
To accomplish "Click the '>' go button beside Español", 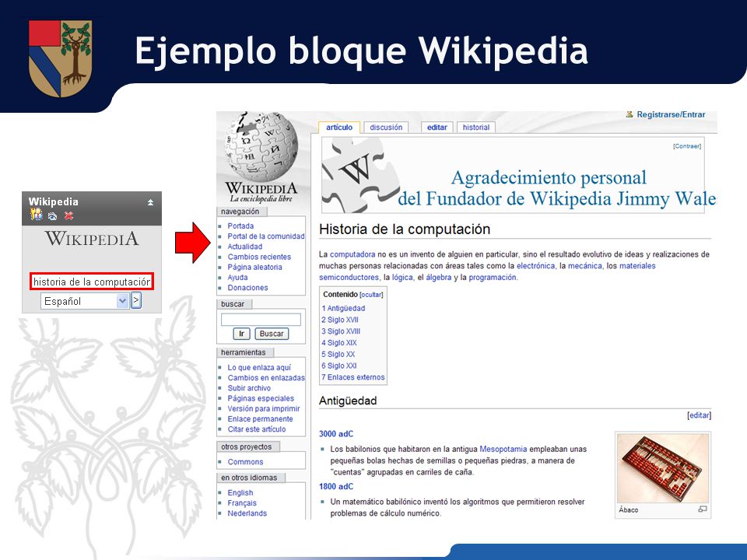I will (135, 300).
